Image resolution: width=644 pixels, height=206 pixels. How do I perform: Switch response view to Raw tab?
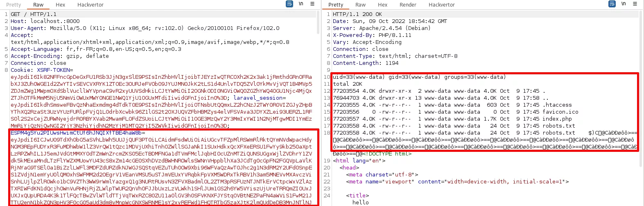point(361,5)
